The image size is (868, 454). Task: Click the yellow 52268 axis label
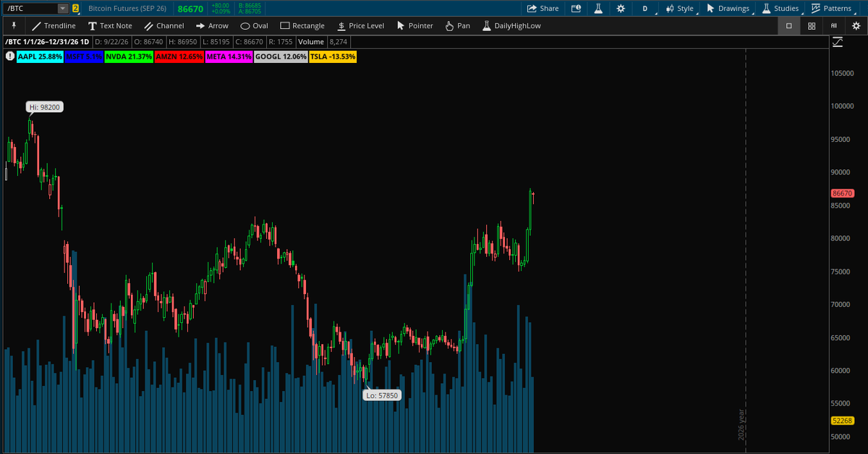click(843, 421)
